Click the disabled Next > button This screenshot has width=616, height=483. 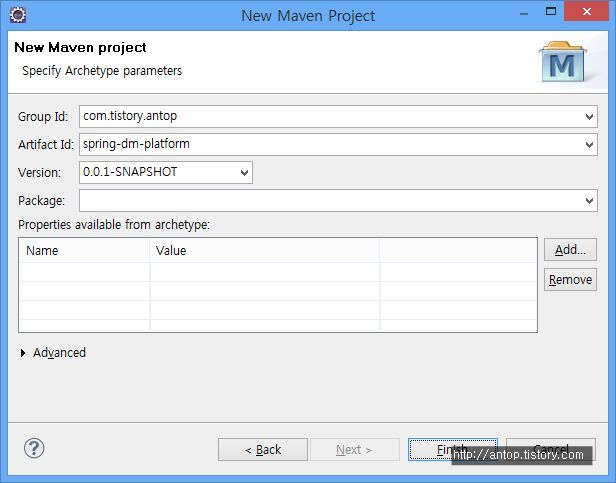[355, 450]
